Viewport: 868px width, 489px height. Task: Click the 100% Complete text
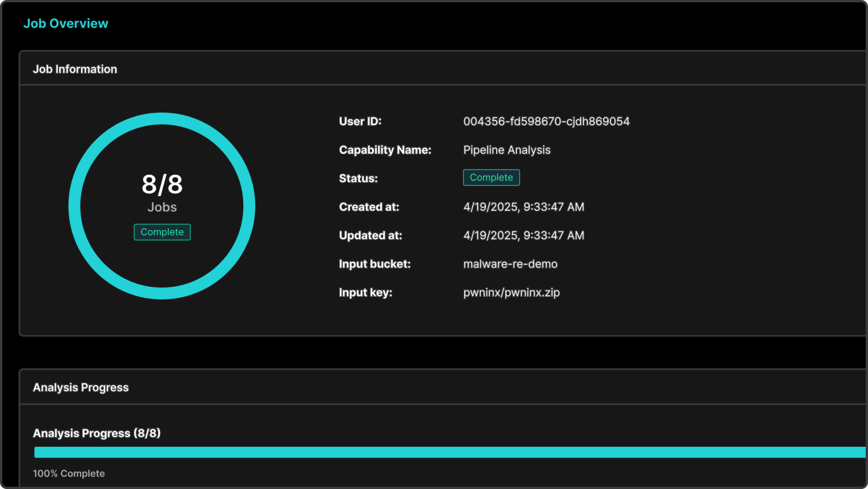[x=69, y=474]
